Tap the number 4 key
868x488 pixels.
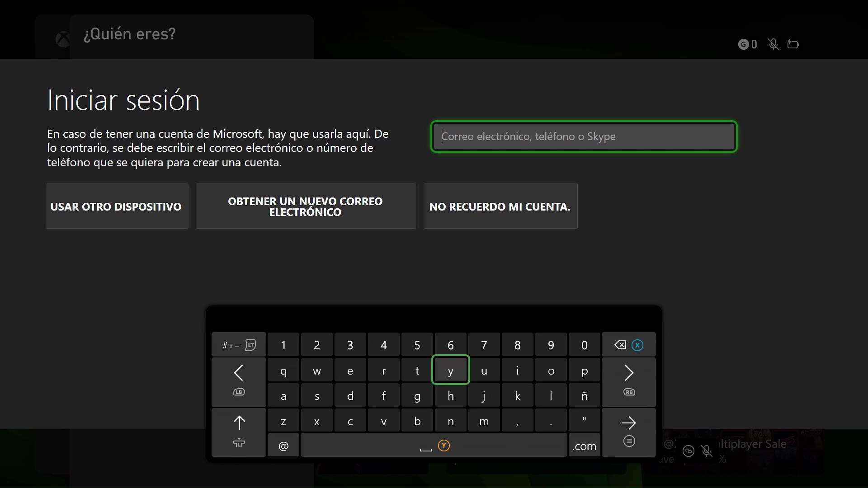384,345
